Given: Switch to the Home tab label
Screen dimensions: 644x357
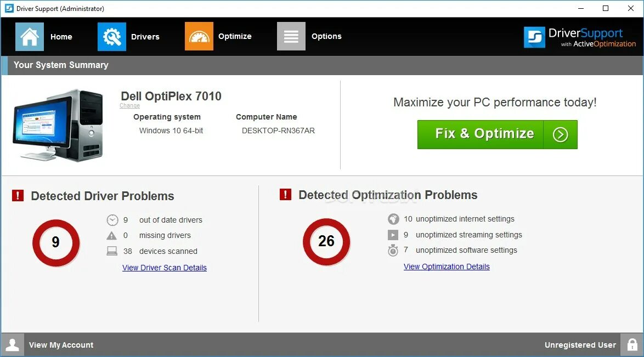Looking at the screenshot, I should (61, 37).
